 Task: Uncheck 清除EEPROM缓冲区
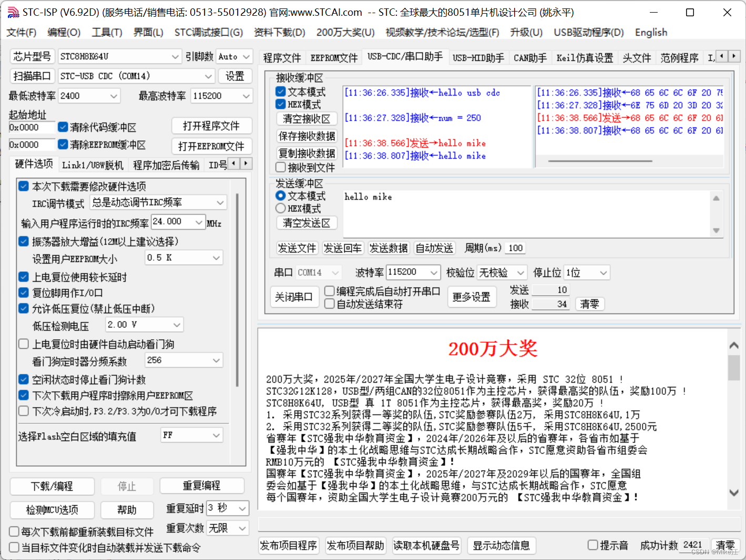[x=63, y=144]
